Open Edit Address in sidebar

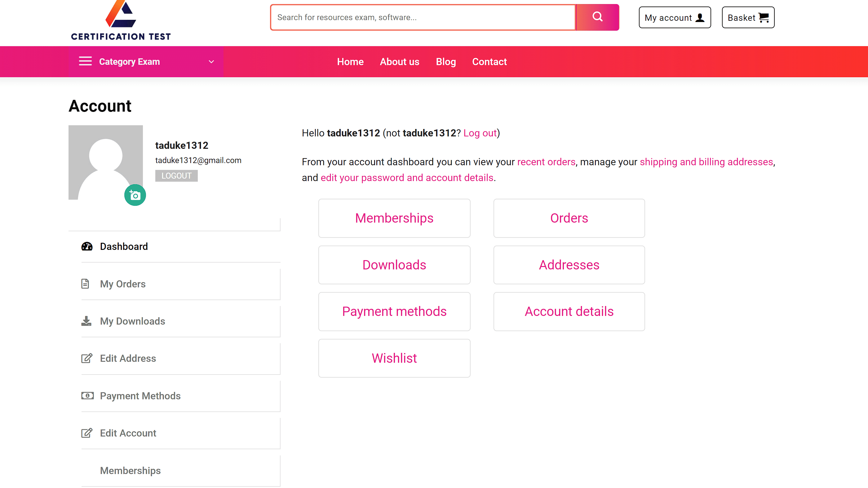click(128, 358)
